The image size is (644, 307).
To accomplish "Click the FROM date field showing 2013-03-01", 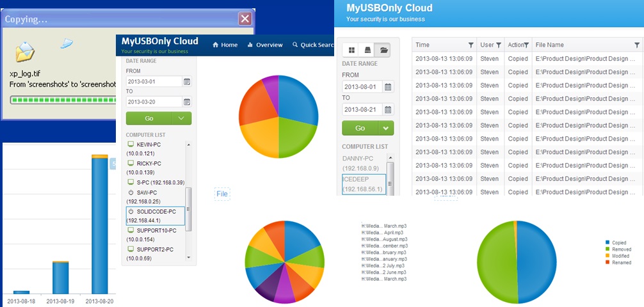I will [154, 82].
